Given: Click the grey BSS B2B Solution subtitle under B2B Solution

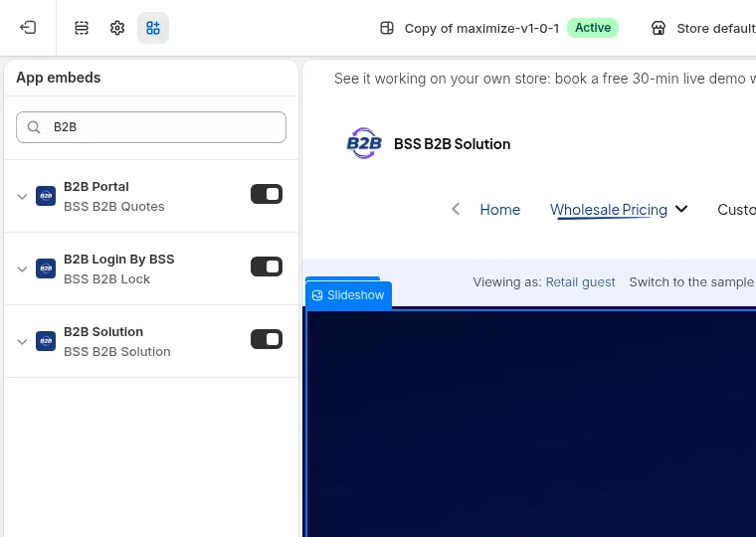Looking at the screenshot, I should click(x=117, y=352).
